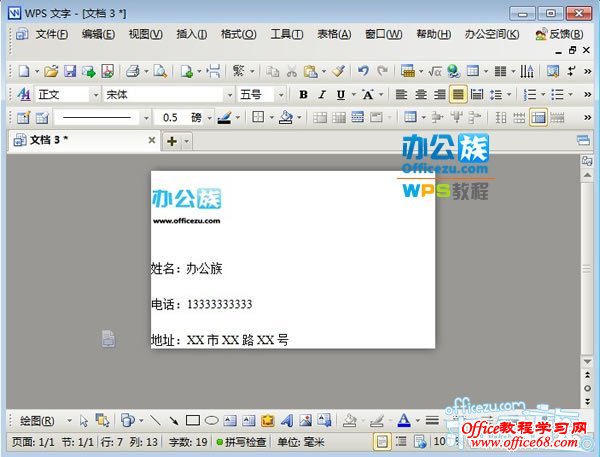Expand the font color dropdown arrow
Viewport: 600px width, 457px height.
(418, 421)
